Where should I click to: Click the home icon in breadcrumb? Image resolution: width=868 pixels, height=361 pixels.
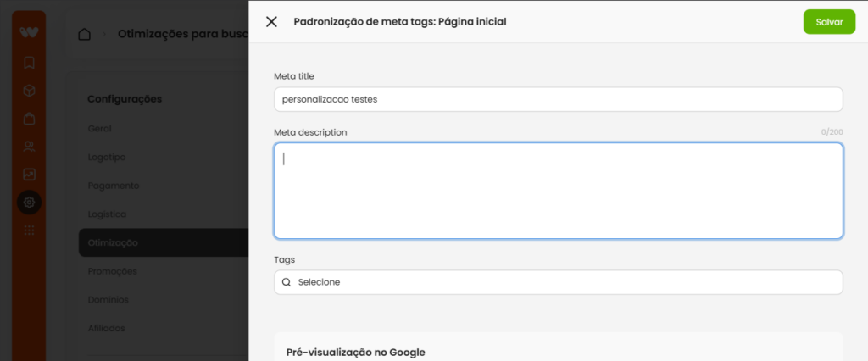[x=84, y=35]
